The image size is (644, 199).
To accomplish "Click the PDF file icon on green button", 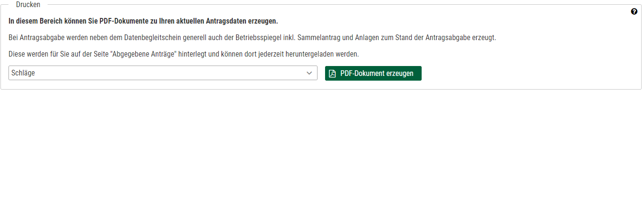I will pyautogui.click(x=333, y=74).
